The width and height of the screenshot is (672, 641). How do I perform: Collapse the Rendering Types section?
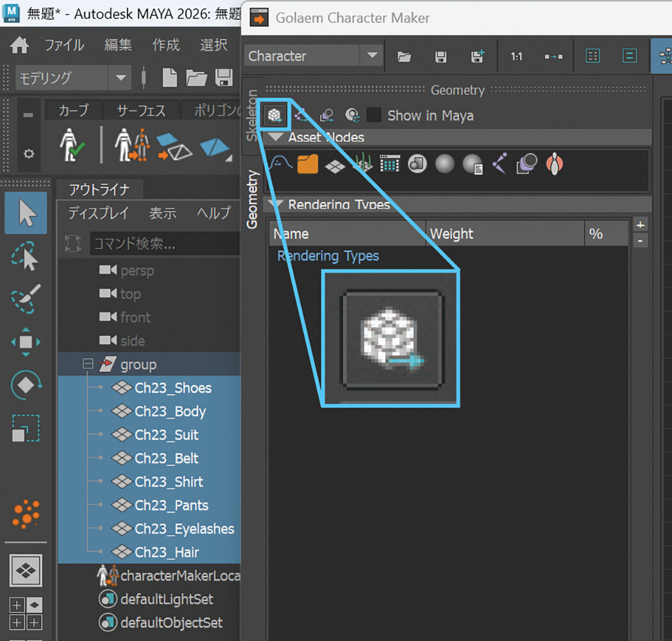275,203
